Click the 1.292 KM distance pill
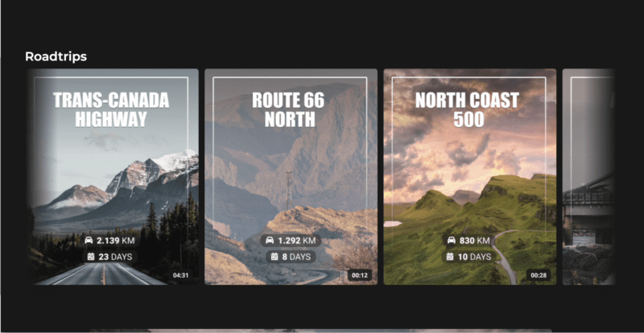644x333 pixels. click(x=291, y=240)
